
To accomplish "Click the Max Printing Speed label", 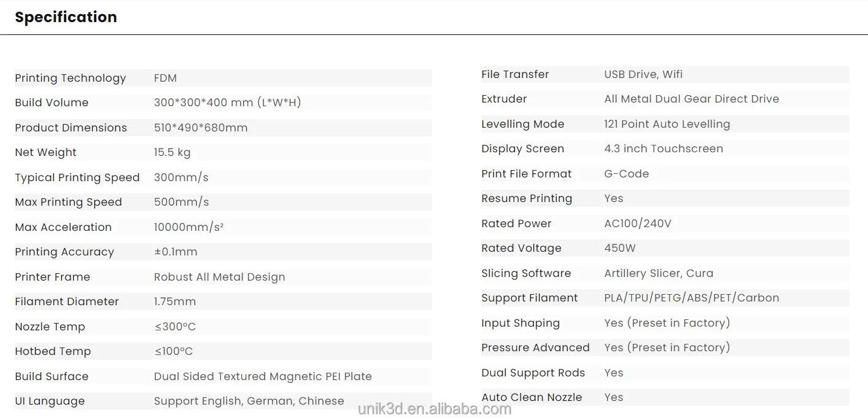I will point(68,202).
